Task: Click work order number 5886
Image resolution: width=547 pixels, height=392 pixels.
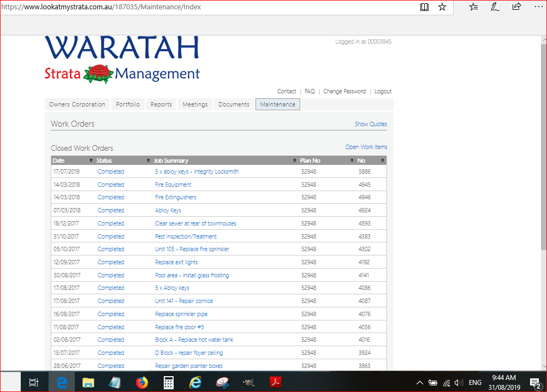Action: tap(365, 171)
